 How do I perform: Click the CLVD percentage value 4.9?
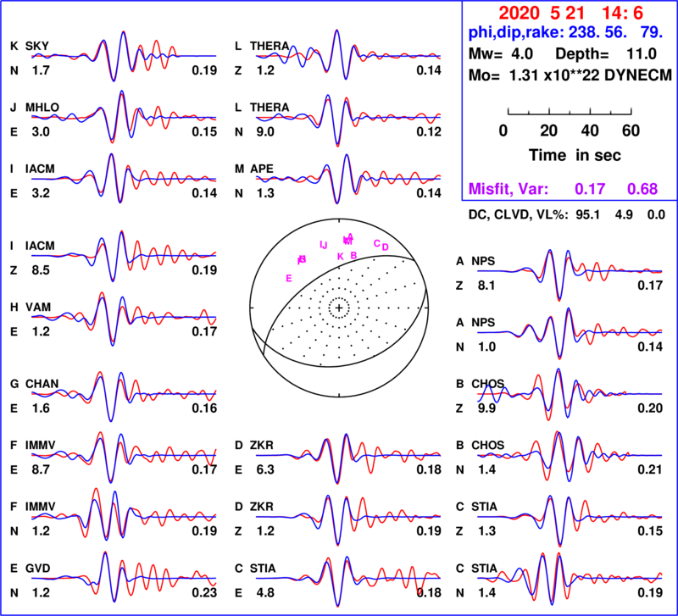624,215
